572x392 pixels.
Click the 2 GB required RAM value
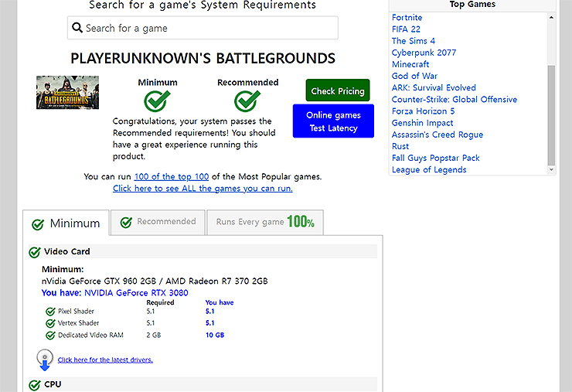tap(154, 335)
